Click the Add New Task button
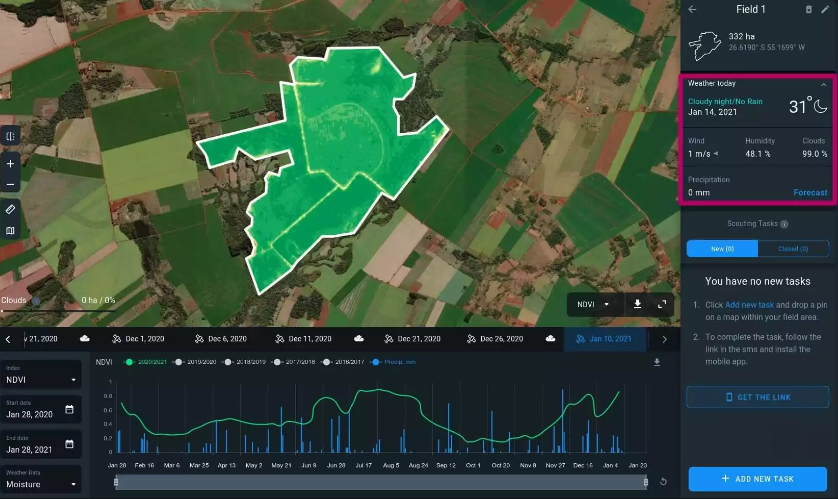This screenshot has width=838, height=499. (757, 479)
